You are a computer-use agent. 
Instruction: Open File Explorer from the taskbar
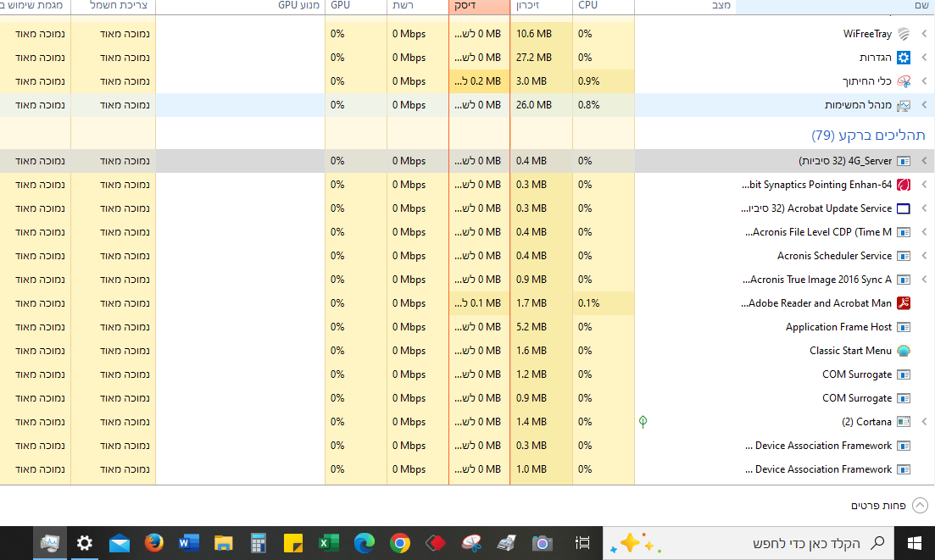pos(224,543)
